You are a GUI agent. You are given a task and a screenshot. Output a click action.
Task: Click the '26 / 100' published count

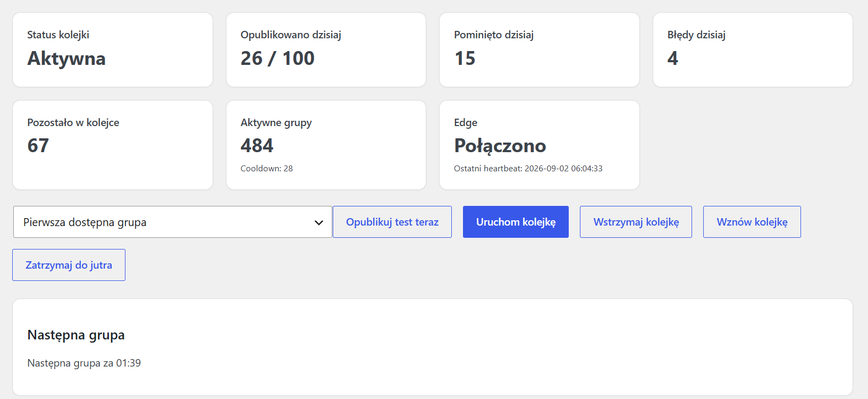point(277,58)
